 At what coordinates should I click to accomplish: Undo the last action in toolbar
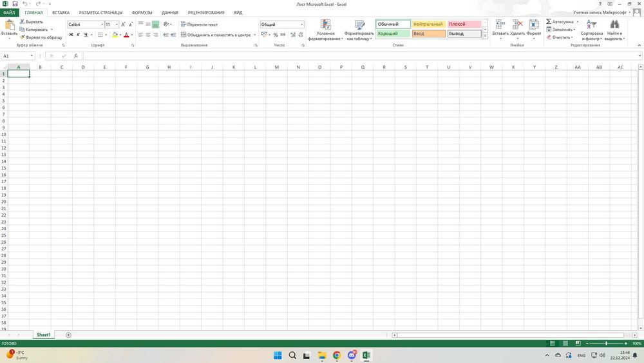[24, 4]
